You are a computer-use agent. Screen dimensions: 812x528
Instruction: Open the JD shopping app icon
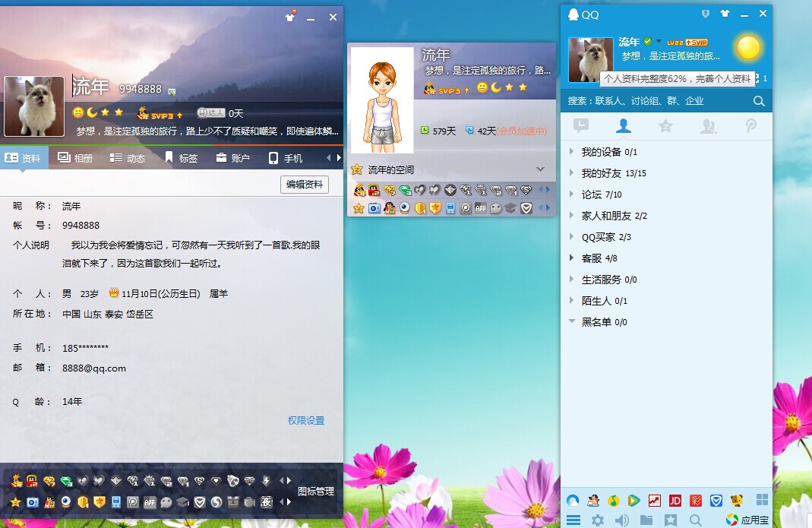pos(675,500)
